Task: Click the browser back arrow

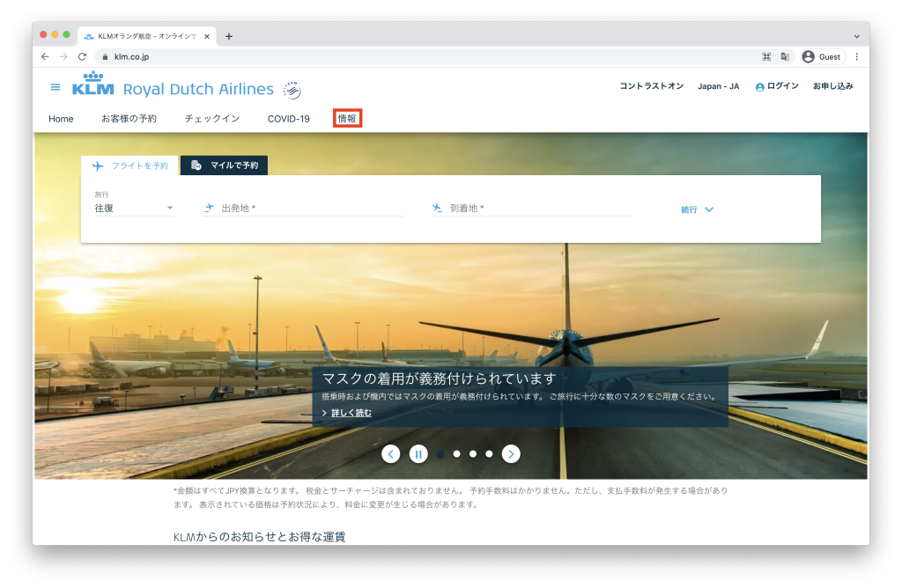Action: click(x=46, y=56)
